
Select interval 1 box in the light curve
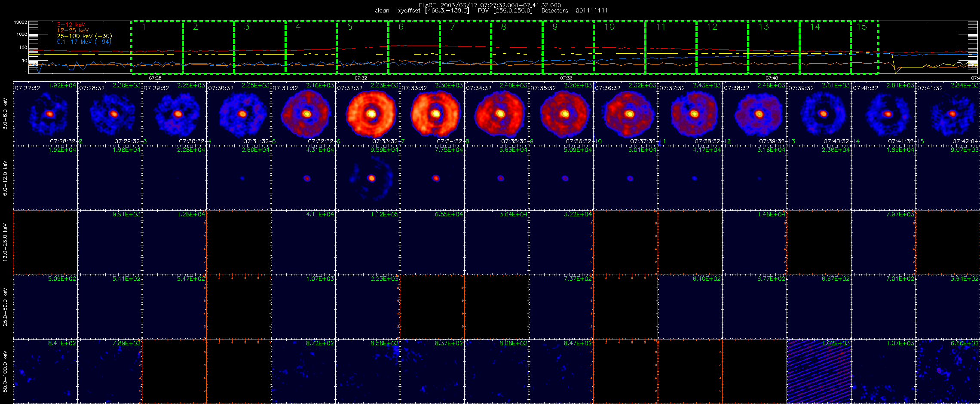click(157, 47)
